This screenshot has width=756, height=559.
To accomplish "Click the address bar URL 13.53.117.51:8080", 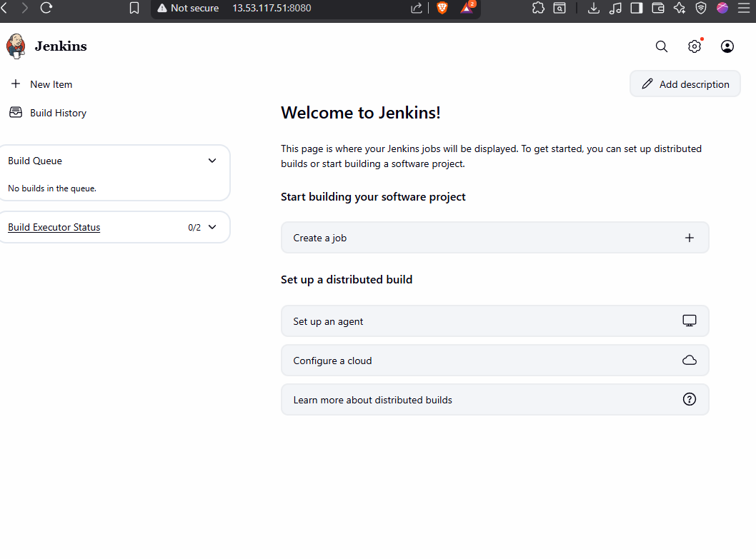I will (x=272, y=8).
